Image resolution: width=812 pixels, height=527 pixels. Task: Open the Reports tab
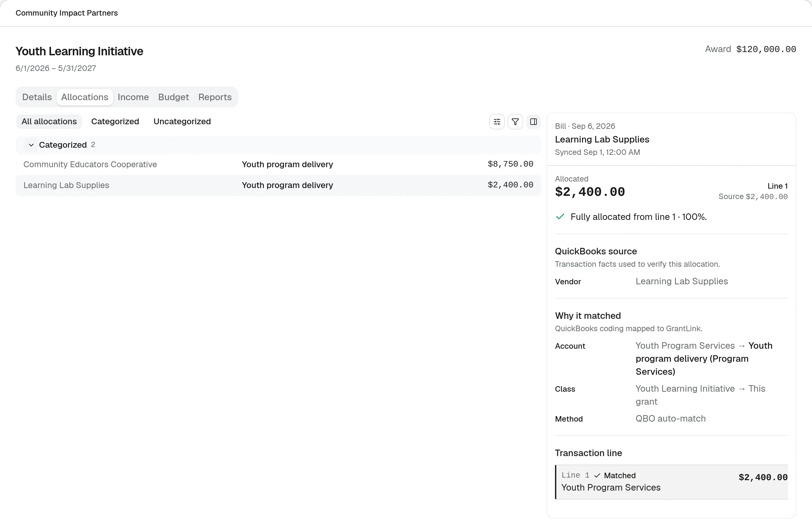click(x=215, y=97)
